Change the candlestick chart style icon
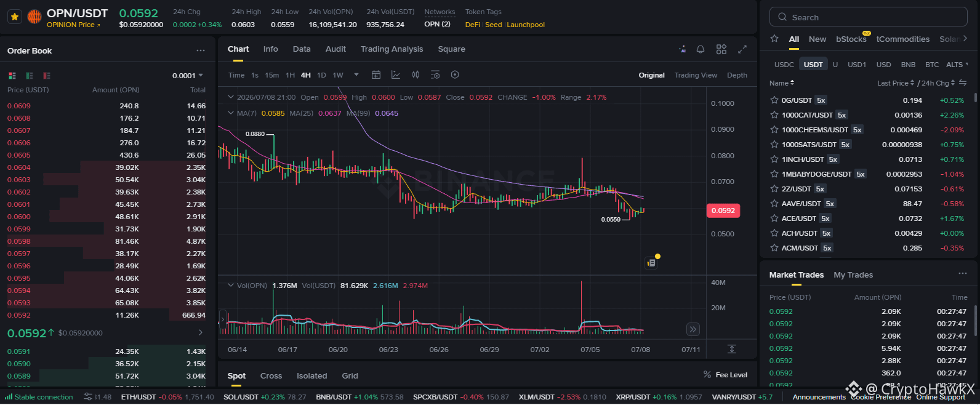Viewport: 980px width, 405px height. 416,75
